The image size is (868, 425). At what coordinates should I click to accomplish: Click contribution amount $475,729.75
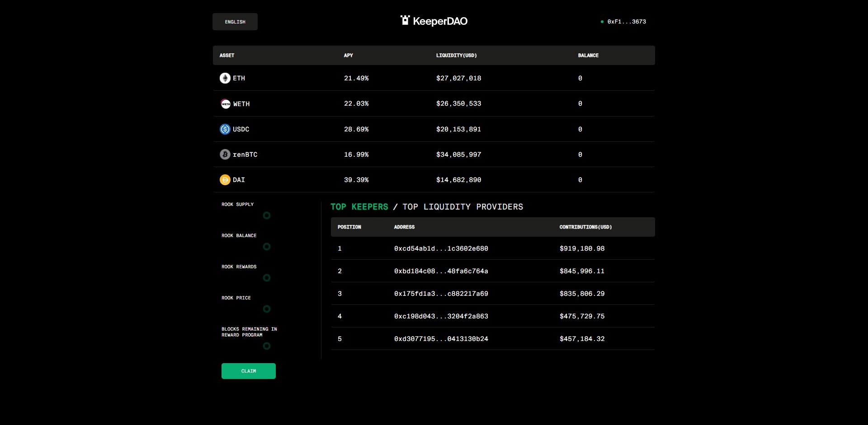point(582,316)
